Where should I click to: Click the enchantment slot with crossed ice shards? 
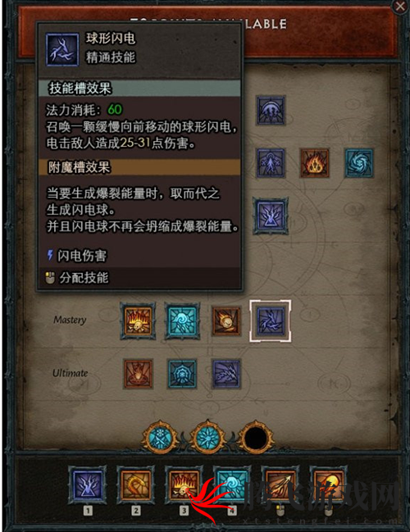click(x=159, y=438)
